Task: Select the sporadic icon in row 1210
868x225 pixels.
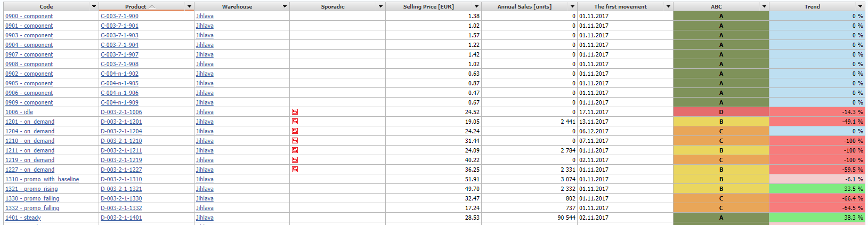Action: click(295, 141)
